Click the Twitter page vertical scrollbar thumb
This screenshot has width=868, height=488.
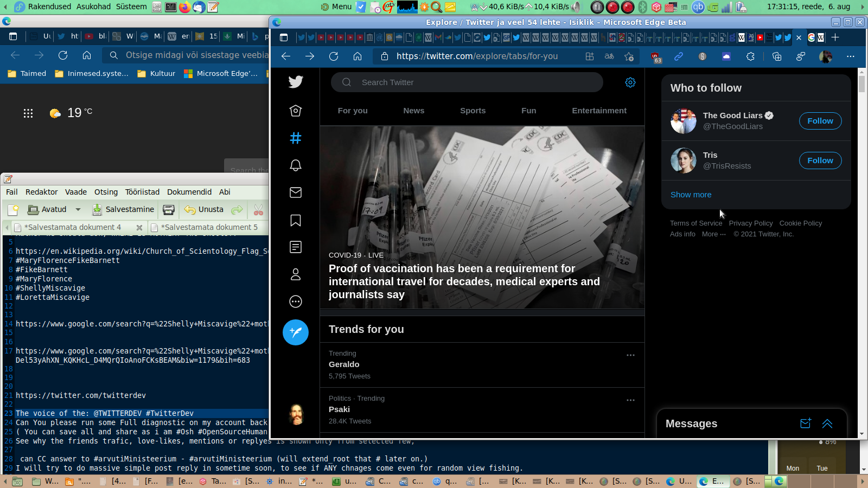(x=861, y=84)
